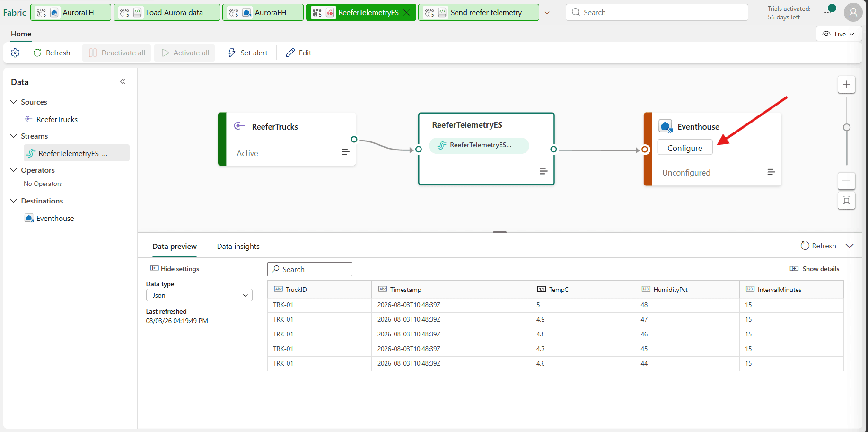The image size is (868, 432).
Task: Click the TruckID column header
Action: tap(319, 290)
